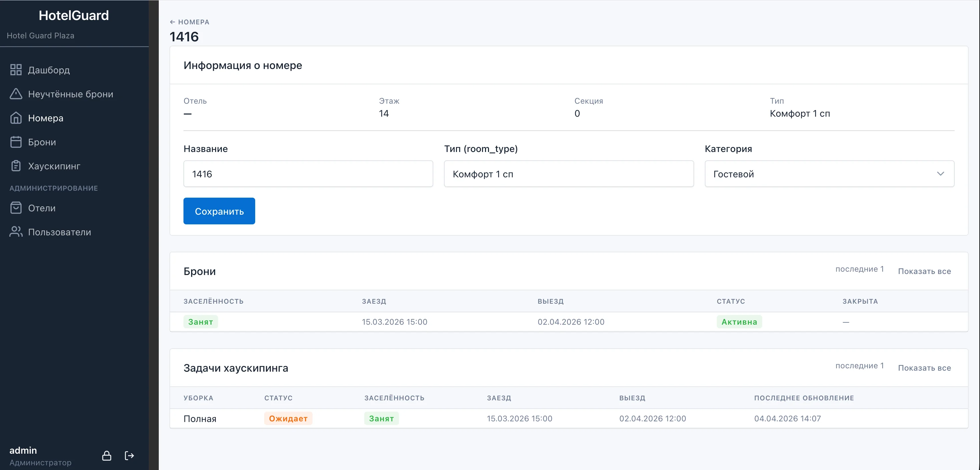Click the clipboard icon for Хаускипинг
Image resolution: width=980 pixels, height=470 pixels.
click(16, 166)
